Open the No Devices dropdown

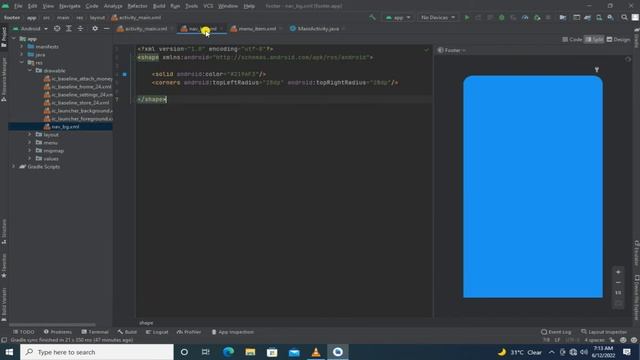[x=438, y=18]
